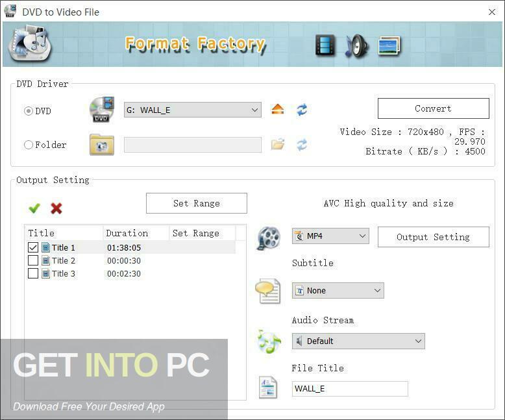Click the film reel icon beside MP4

click(268, 238)
